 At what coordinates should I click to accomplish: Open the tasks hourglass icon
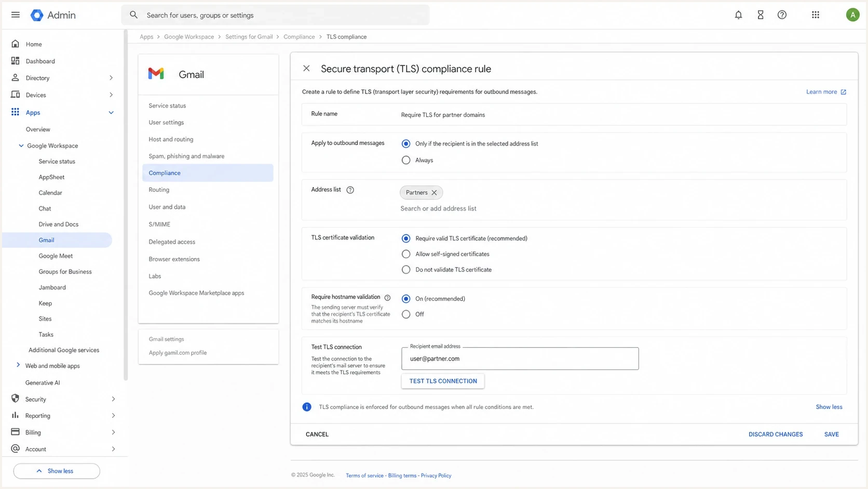click(x=761, y=15)
